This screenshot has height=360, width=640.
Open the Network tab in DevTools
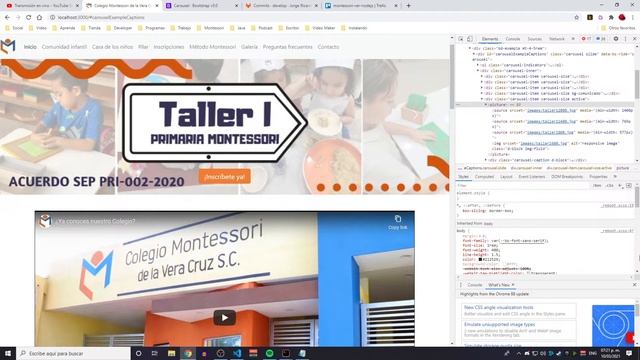point(556,39)
